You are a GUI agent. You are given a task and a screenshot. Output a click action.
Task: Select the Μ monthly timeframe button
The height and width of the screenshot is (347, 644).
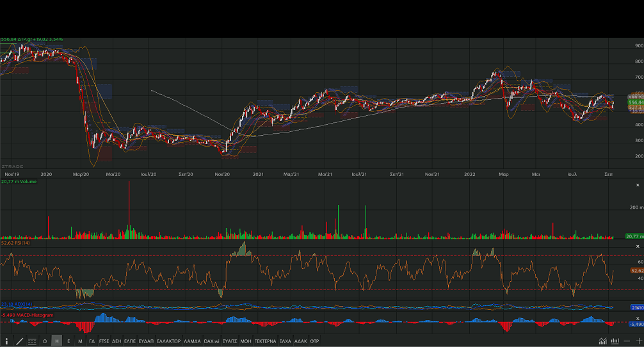click(80, 341)
